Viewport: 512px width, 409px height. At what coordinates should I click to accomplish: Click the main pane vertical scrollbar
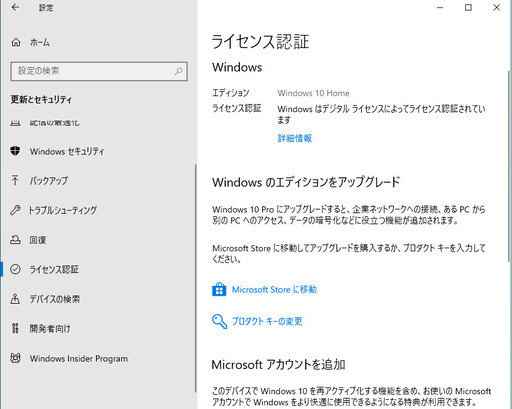point(509,166)
